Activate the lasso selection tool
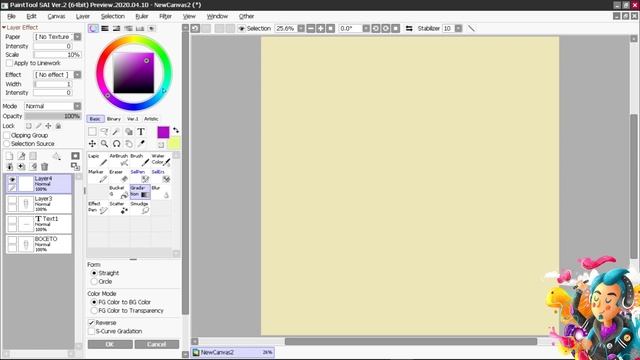The width and height of the screenshot is (640, 360). tap(104, 131)
